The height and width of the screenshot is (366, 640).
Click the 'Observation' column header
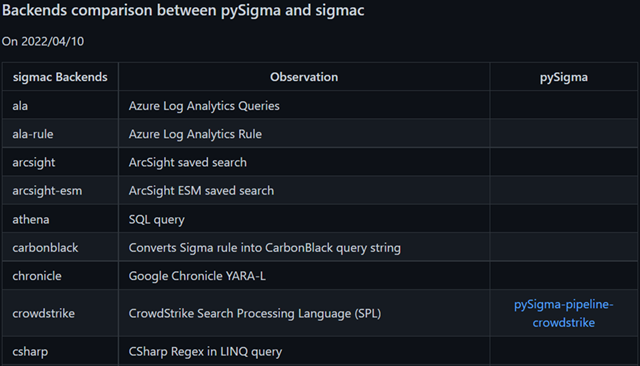(x=304, y=77)
